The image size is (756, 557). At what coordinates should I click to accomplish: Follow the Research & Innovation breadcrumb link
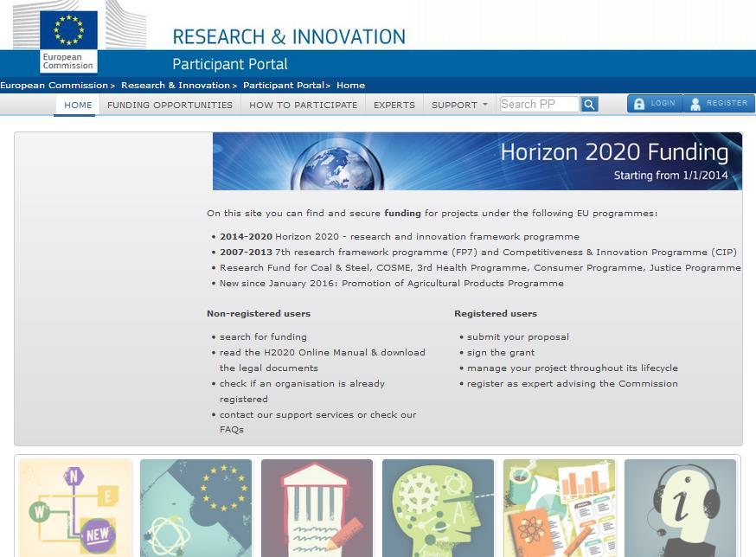pyautogui.click(x=176, y=86)
